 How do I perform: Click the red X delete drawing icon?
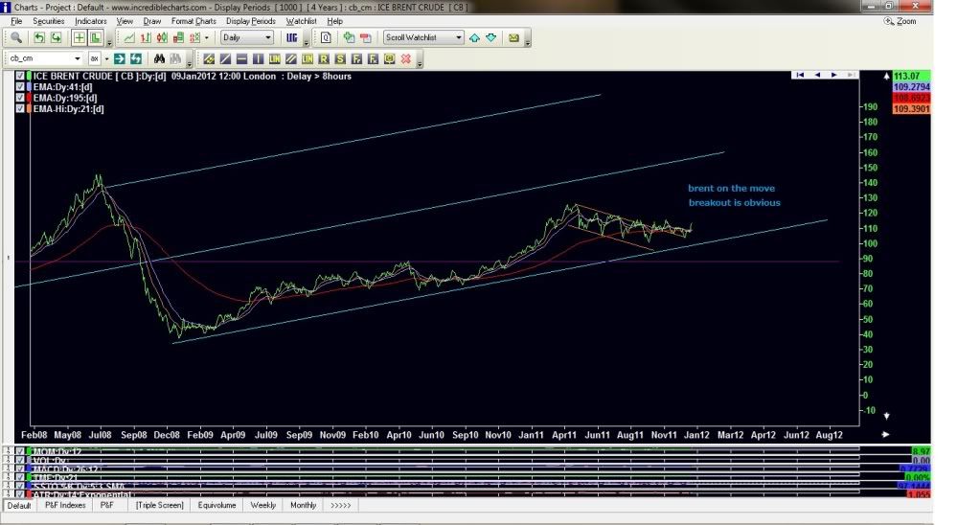[405, 58]
